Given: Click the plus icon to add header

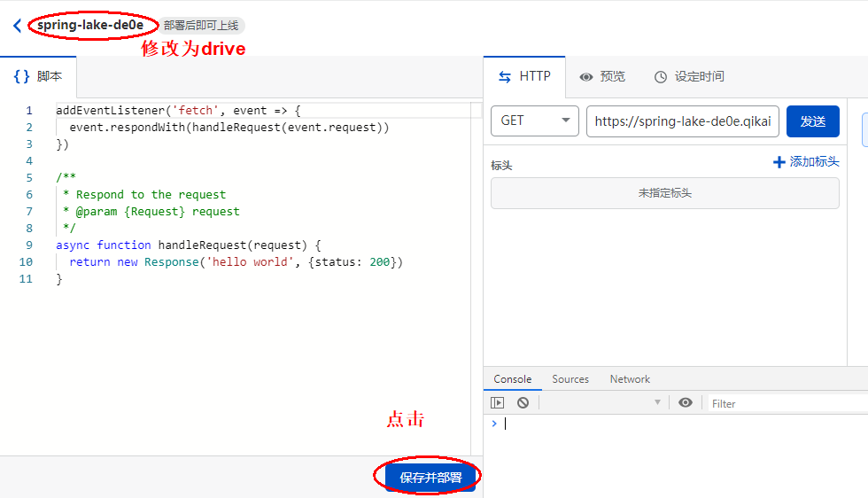Looking at the screenshot, I should pos(779,162).
